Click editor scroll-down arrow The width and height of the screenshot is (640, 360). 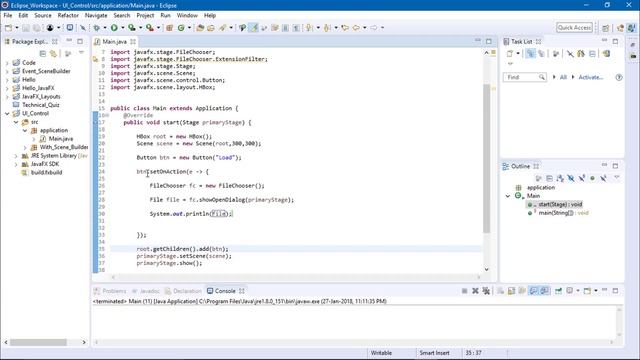(x=486, y=269)
